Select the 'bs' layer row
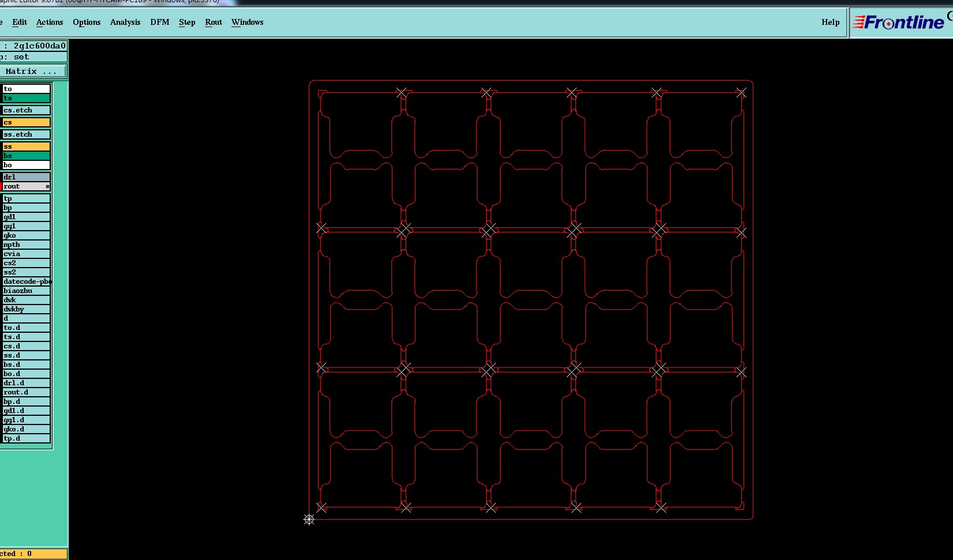The width and height of the screenshot is (953, 560). click(26, 156)
